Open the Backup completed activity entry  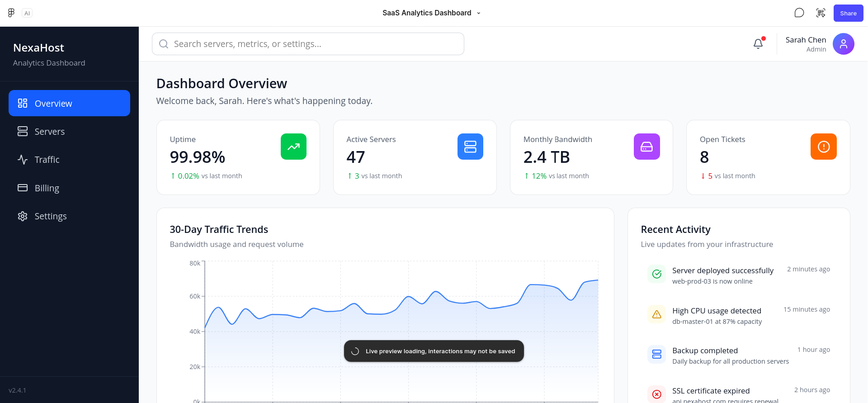coord(739,355)
